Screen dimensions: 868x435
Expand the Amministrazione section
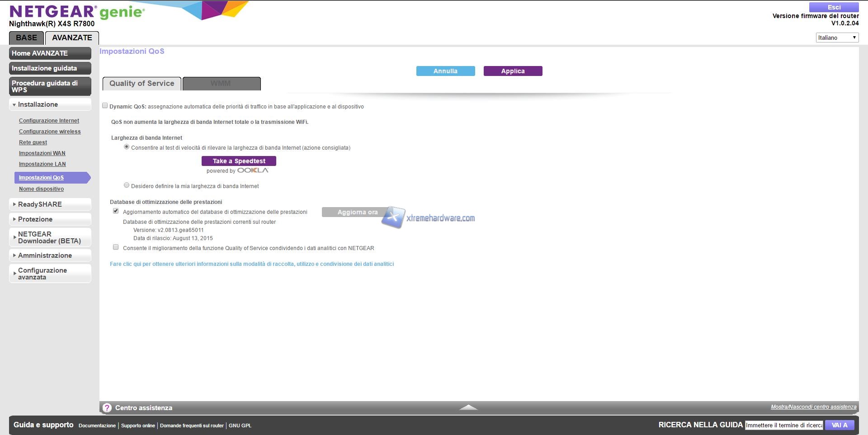[50, 255]
